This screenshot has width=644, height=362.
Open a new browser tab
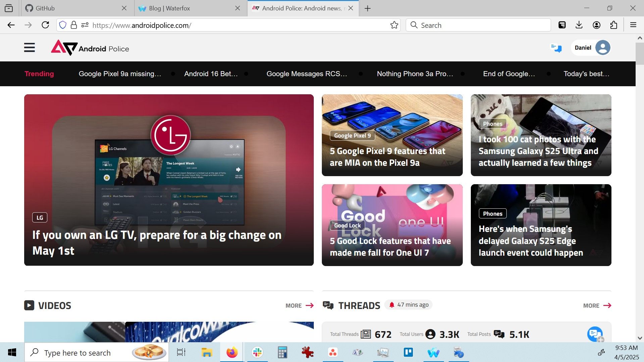[367, 8]
